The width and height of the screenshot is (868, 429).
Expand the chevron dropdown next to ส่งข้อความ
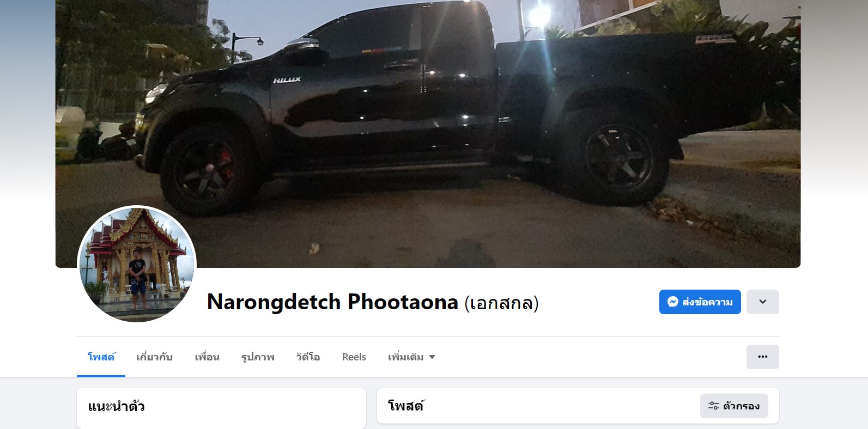762,302
